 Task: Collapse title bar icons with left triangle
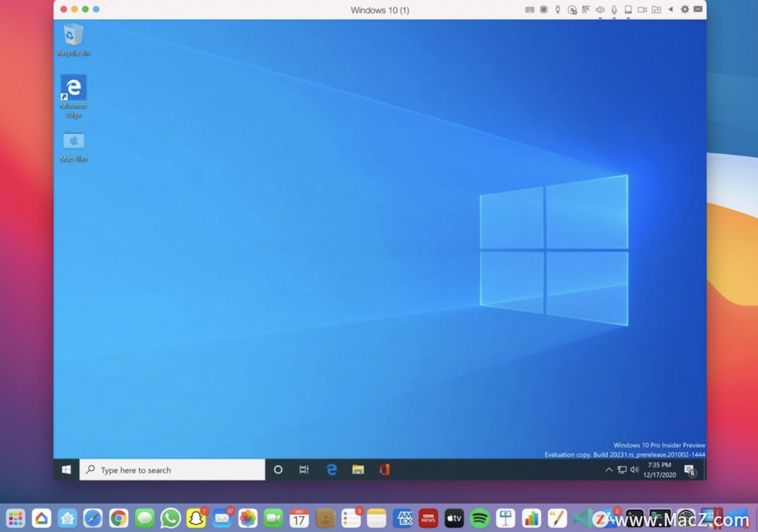(x=670, y=9)
